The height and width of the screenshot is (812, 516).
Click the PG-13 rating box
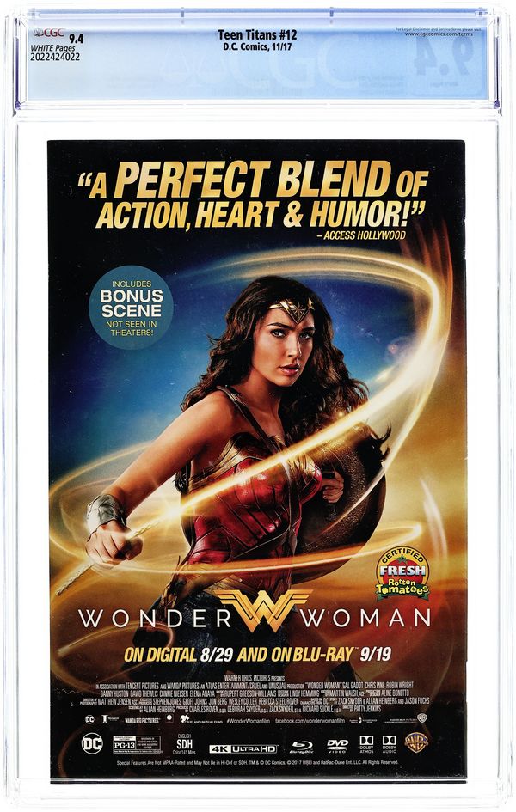point(137,744)
